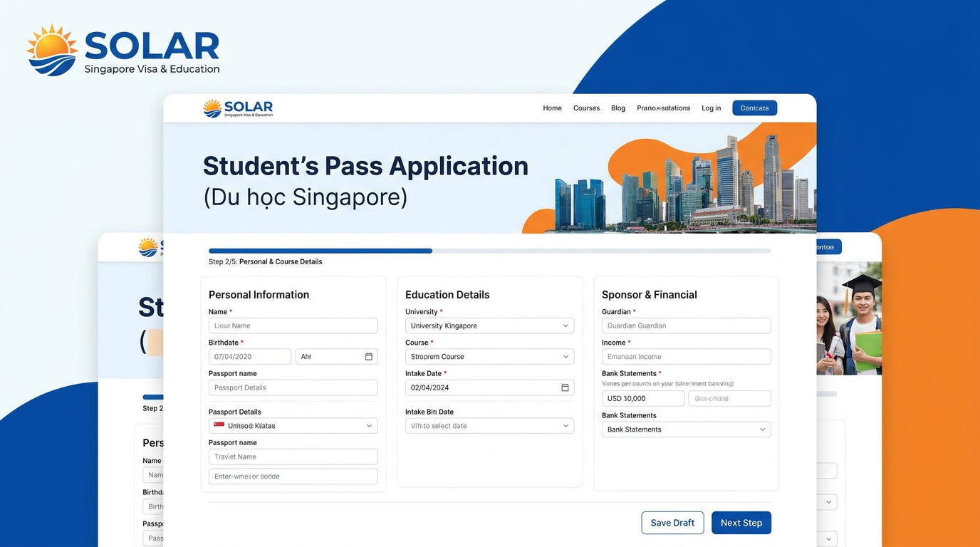
Task: Open the Birthdate calendar picker icon
Action: tap(368, 357)
